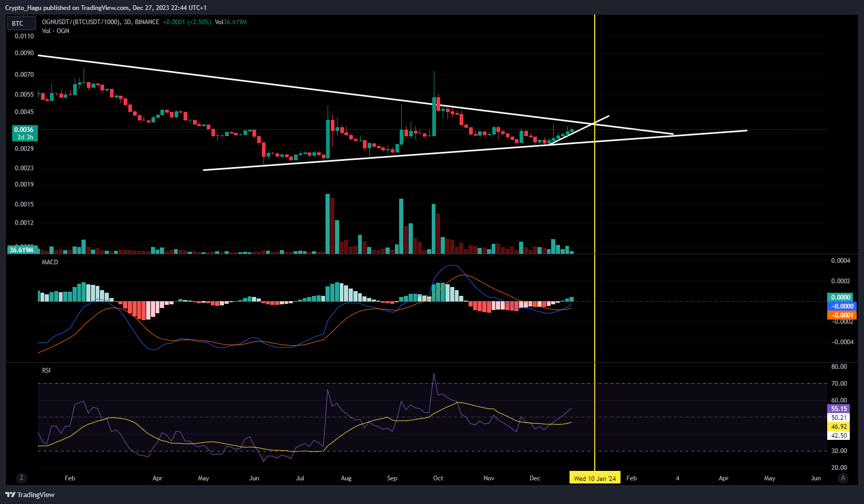Select the OGNUSDT/(BTCUSDT/1000) symbol title

point(81,22)
